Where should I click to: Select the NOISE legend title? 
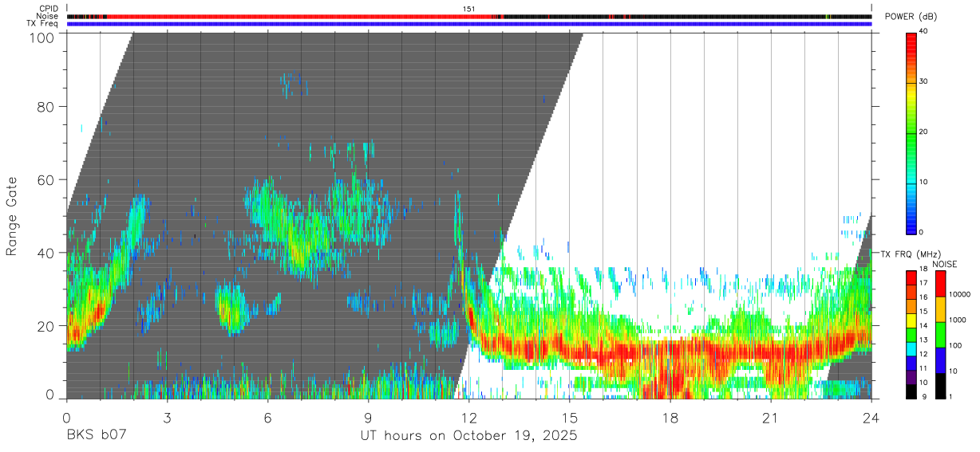point(944,264)
